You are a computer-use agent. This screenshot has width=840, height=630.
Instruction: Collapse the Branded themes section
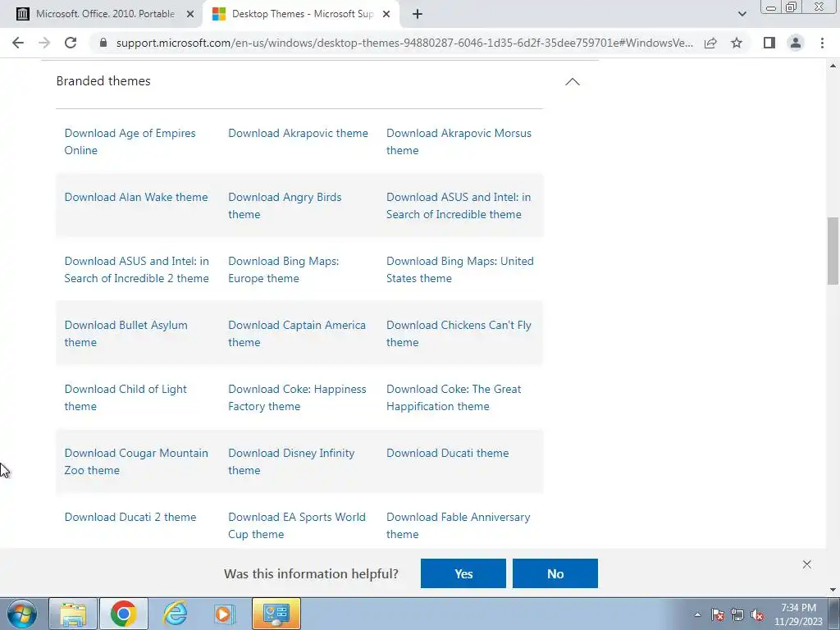coord(572,81)
